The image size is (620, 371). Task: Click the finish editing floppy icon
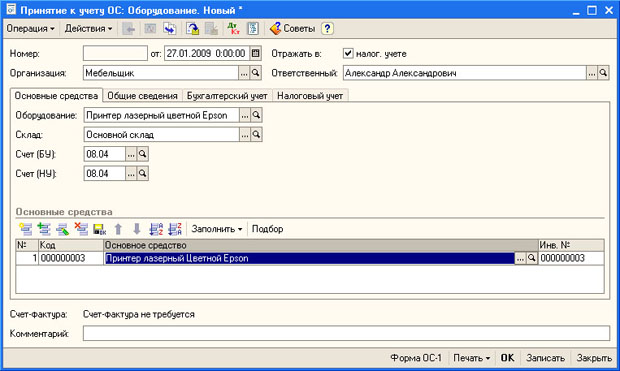coord(100,229)
